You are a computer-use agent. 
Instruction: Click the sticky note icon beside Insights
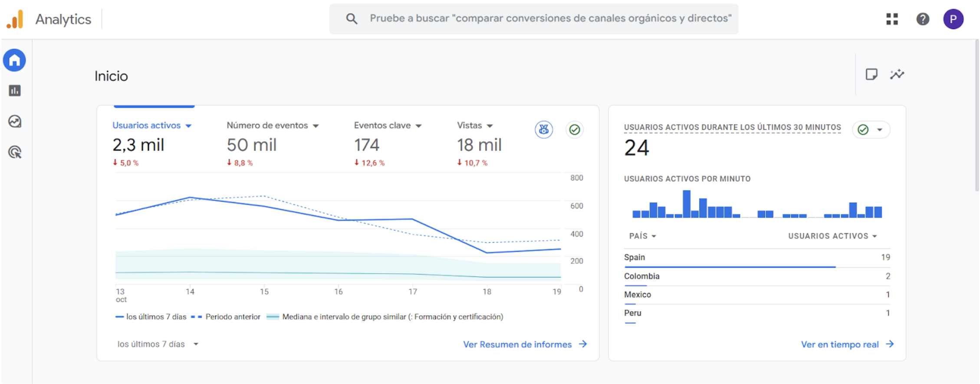871,75
